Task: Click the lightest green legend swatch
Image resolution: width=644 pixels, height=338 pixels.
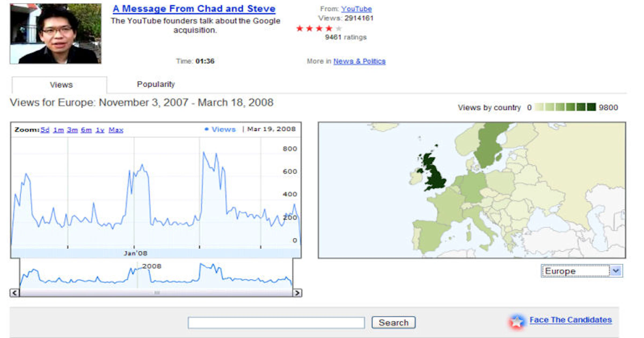Action: tap(539, 107)
